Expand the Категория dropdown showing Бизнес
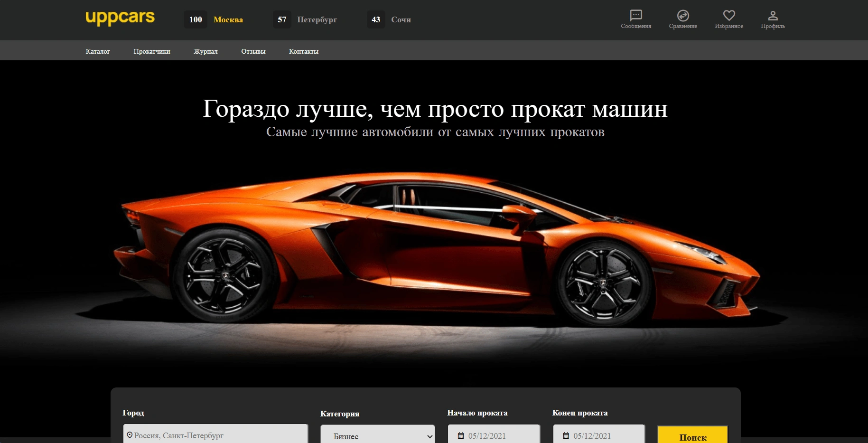This screenshot has height=443, width=868. point(378,434)
